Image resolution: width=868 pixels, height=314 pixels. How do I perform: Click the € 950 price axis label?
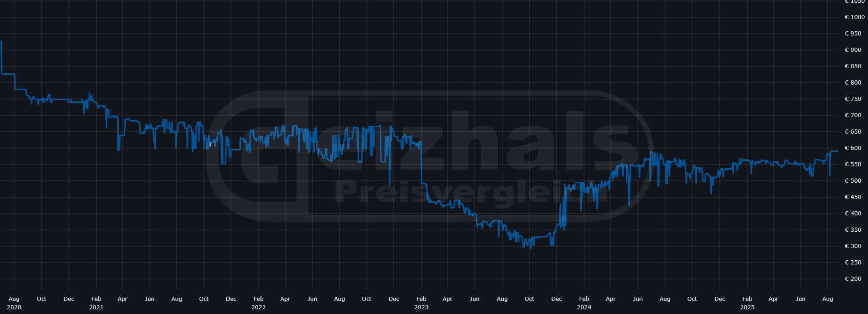coord(853,34)
